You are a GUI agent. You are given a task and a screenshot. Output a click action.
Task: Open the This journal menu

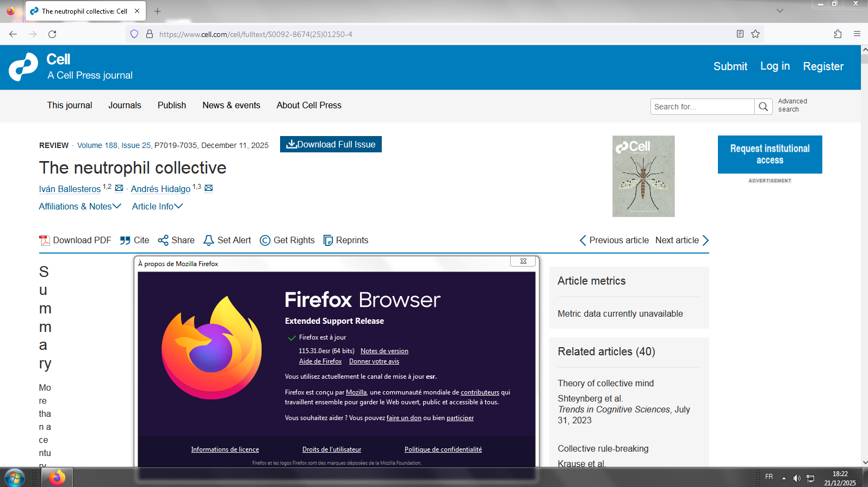tap(70, 105)
